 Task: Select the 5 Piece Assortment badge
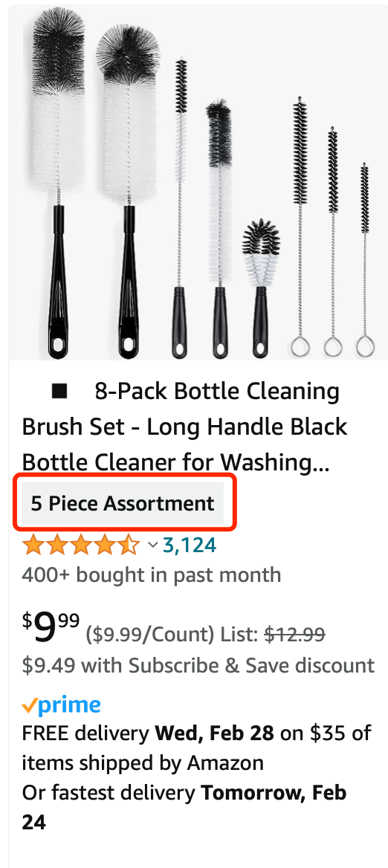[123, 503]
